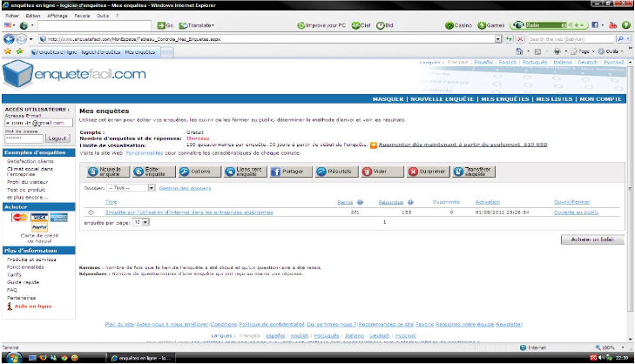Click the Home icon in command bar
635x364 pixels.
point(519,51)
